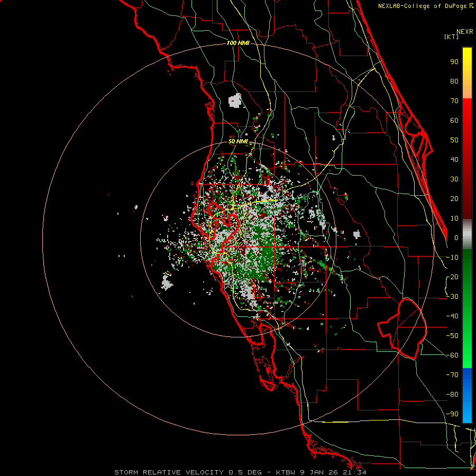Image resolution: width=476 pixels, height=476 pixels.
Task: Click the -70 knots scale label
Action: pyautogui.click(x=452, y=374)
